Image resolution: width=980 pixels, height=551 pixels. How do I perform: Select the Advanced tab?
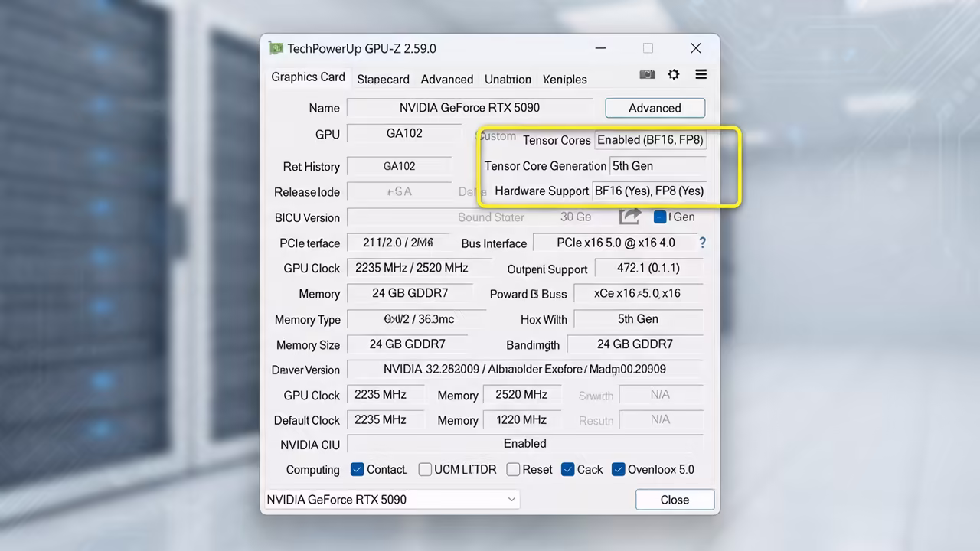tap(447, 79)
